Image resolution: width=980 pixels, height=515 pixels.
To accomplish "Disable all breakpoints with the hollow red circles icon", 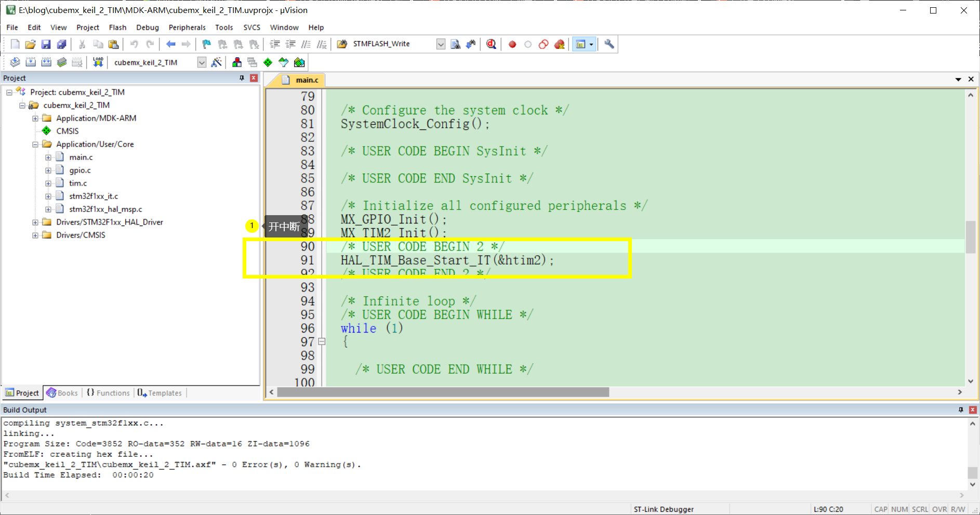I will (544, 44).
